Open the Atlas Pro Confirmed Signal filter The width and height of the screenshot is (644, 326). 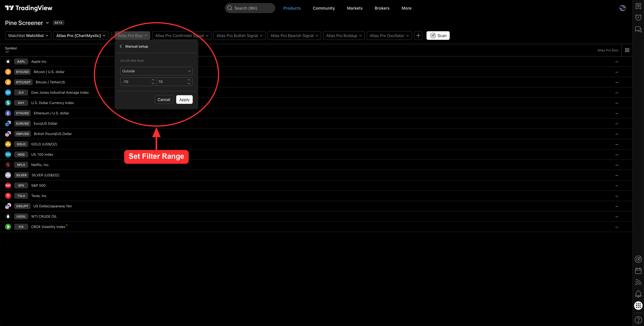point(182,36)
